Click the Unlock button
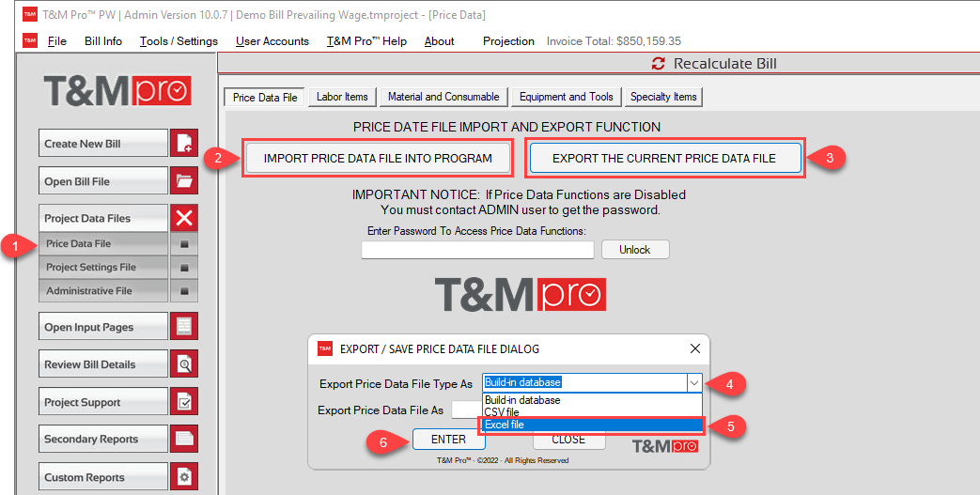The height and width of the screenshot is (495, 980). [x=635, y=249]
